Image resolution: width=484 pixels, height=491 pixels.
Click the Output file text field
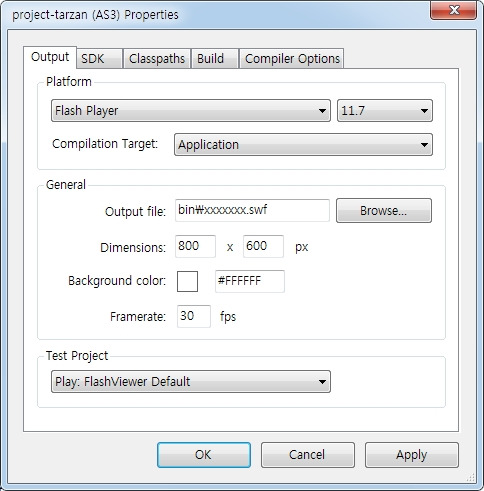(x=252, y=210)
